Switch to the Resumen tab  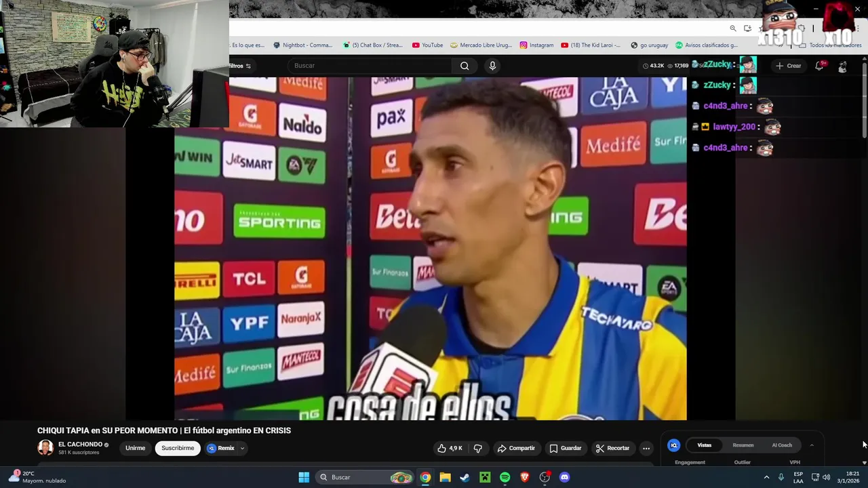pyautogui.click(x=743, y=445)
